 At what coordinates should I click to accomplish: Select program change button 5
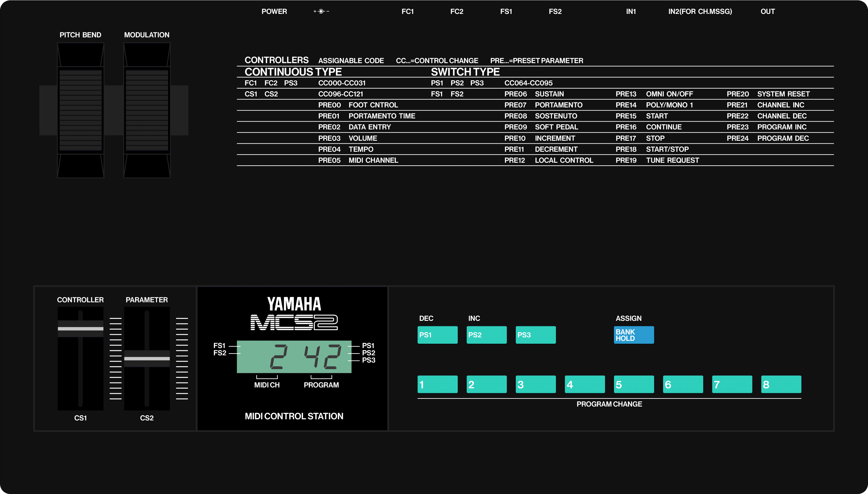tap(634, 384)
